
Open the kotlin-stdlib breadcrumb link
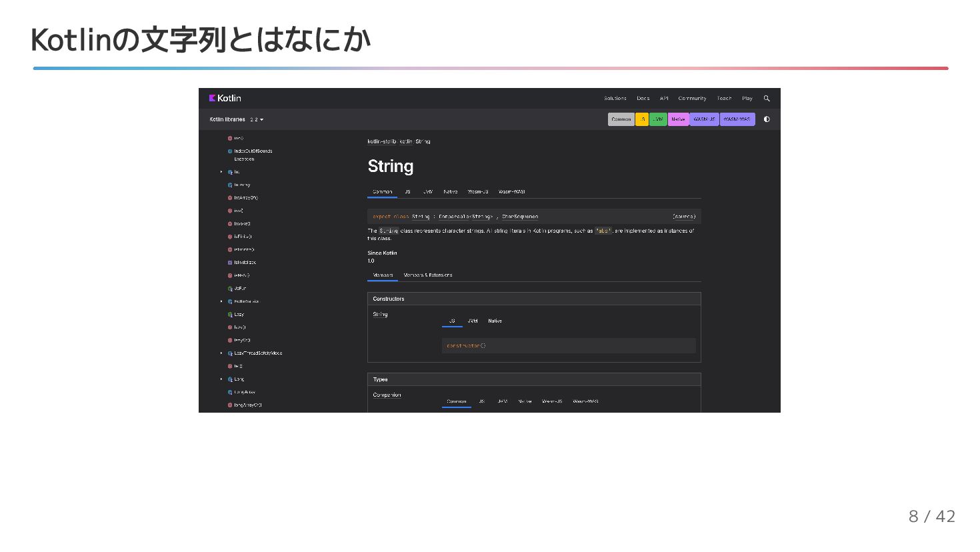coord(381,141)
